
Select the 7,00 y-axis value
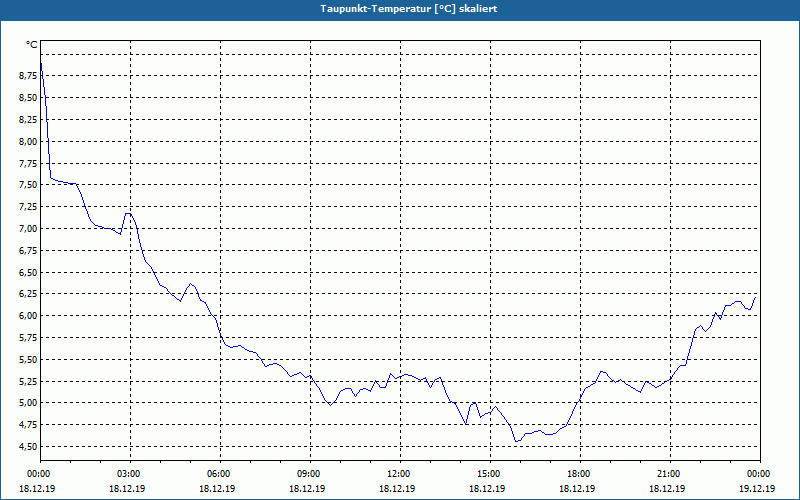click(28, 229)
